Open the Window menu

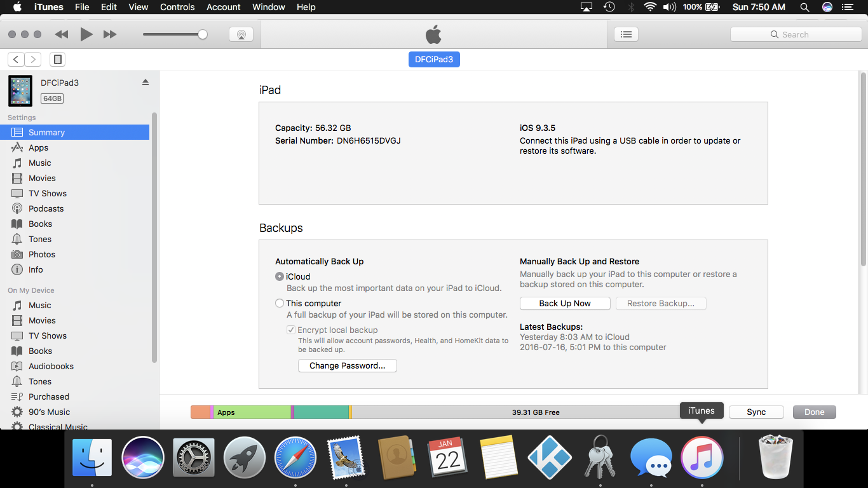(269, 7)
